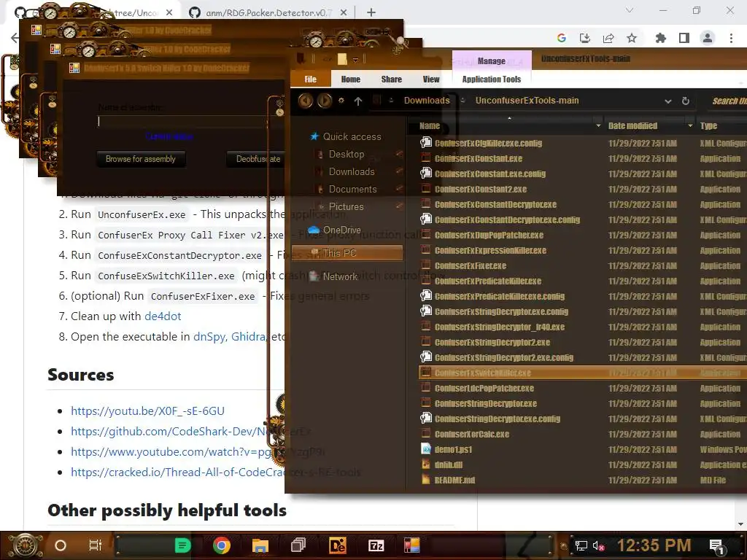Select ConfuserExExpressionKiller.exe file
This screenshot has width=747, height=560.
[490, 251]
